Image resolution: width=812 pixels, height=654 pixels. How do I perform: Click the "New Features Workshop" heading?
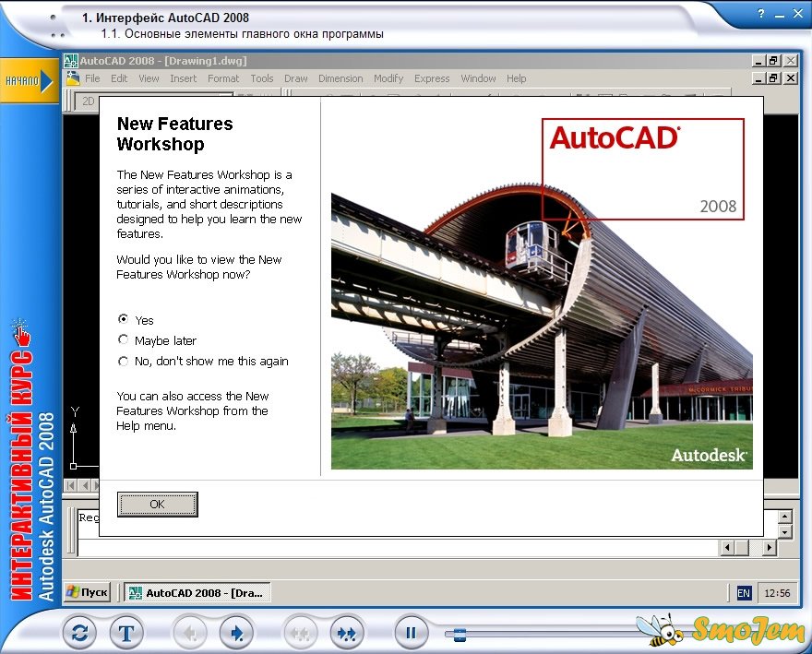[175, 134]
